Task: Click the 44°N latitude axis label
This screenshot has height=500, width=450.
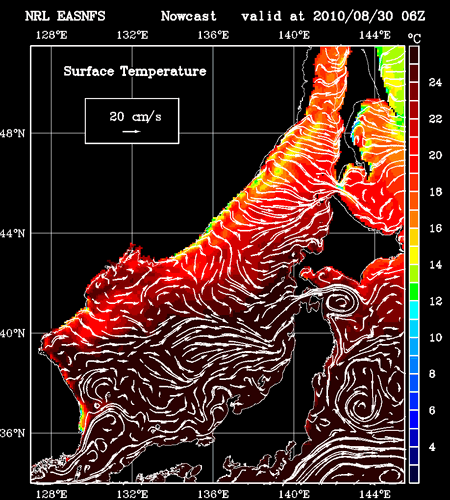Action: click(x=12, y=233)
